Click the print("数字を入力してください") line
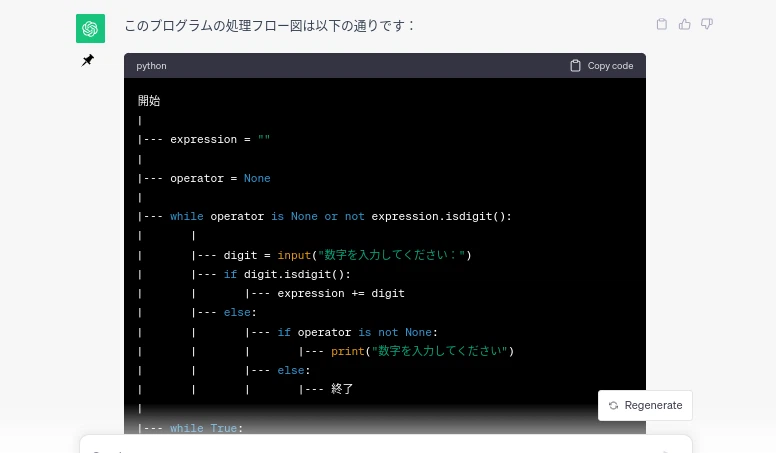This screenshot has width=776, height=453. point(423,351)
